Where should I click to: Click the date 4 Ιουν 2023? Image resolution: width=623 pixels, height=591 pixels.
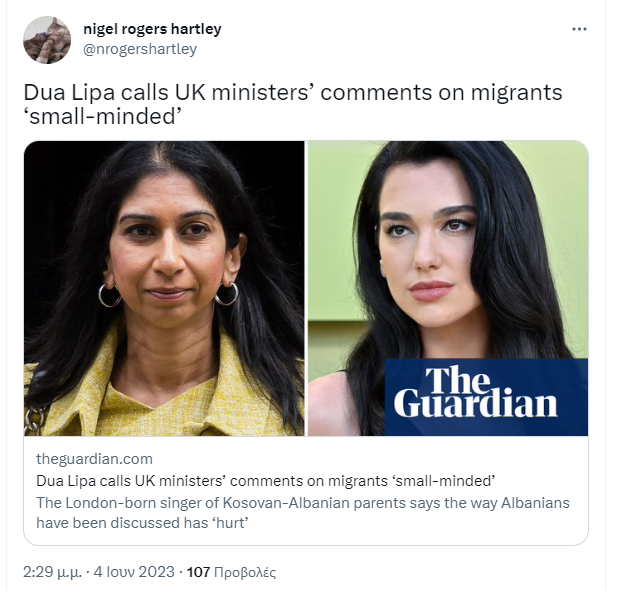point(134,572)
